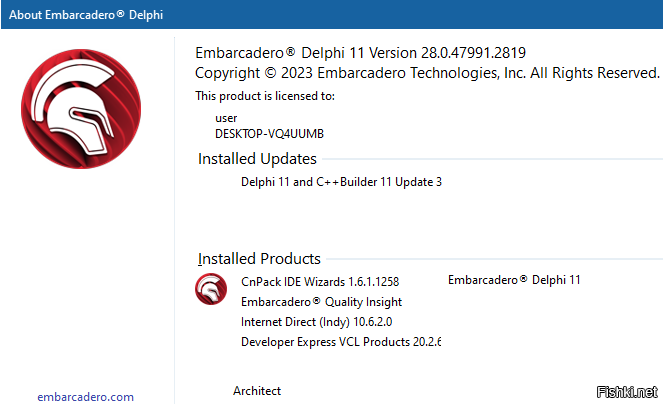Viewport: 663px width, 404px height.
Task: Select Embarcadero Quality Insight product entry
Action: [321, 301]
